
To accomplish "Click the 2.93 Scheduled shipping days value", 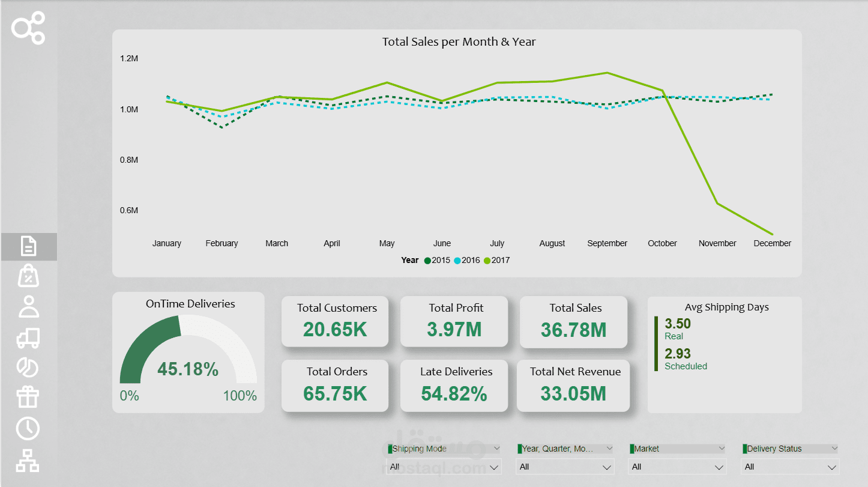I will click(x=678, y=354).
